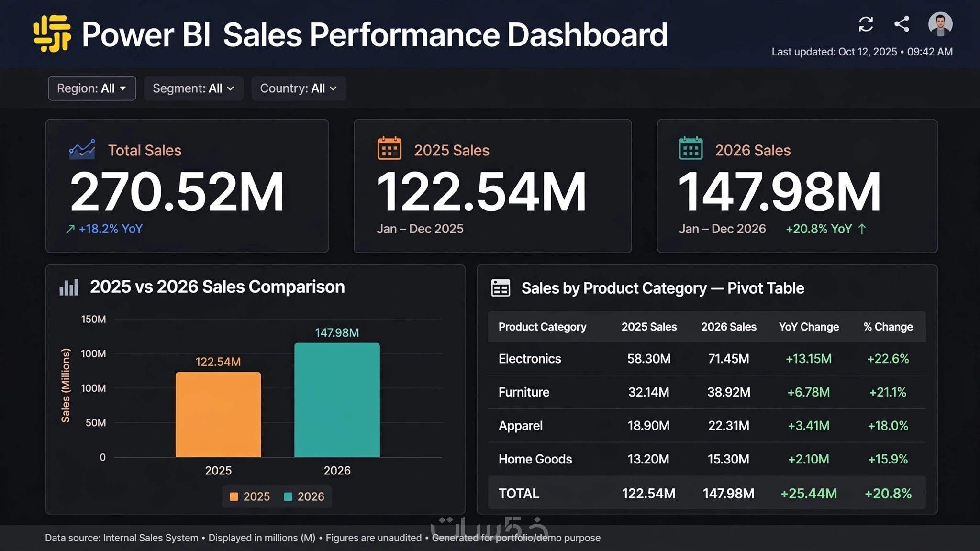Click the upward arrow beside +18.2% YoY

[x=70, y=229]
